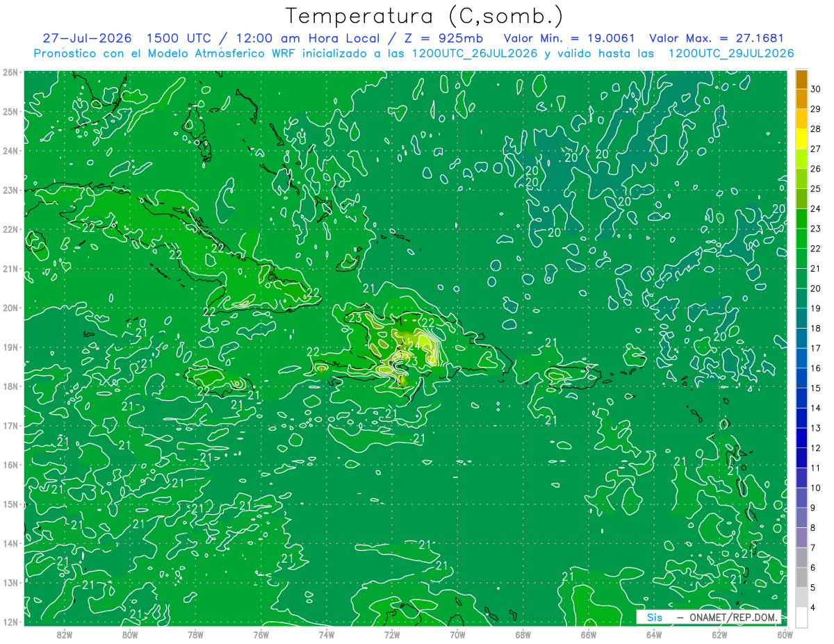Click the title 'Temperatura (C,somb.)'
Screen dimensions: 834x644
click(x=425, y=16)
